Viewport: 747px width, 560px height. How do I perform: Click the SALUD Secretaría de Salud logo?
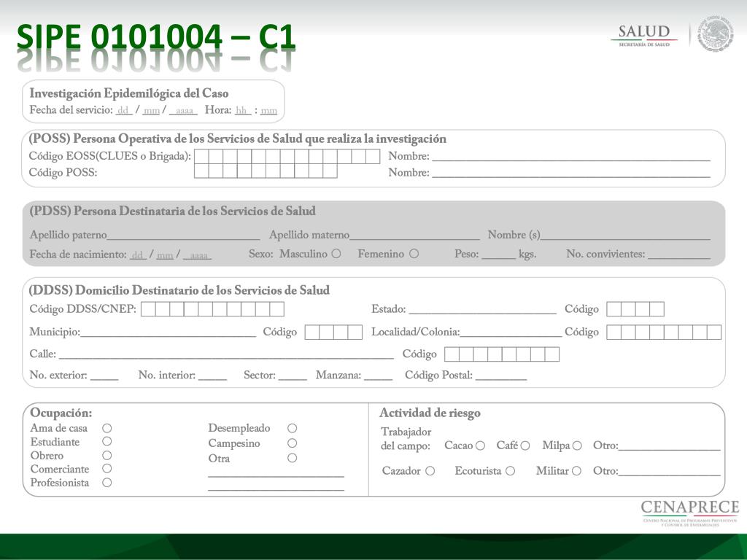point(644,36)
